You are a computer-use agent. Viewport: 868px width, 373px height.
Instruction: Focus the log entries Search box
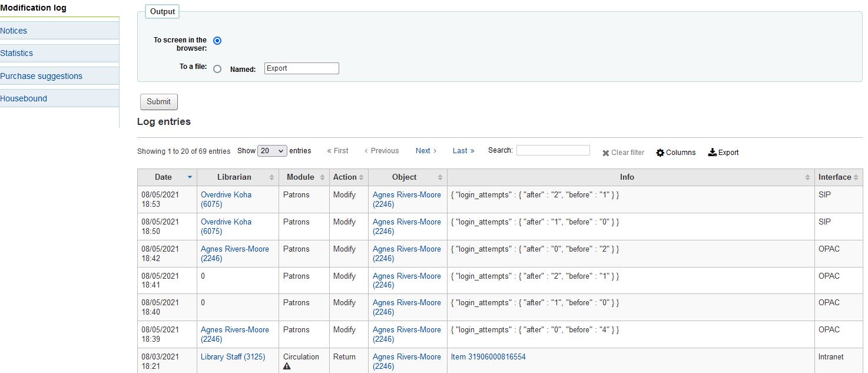552,150
